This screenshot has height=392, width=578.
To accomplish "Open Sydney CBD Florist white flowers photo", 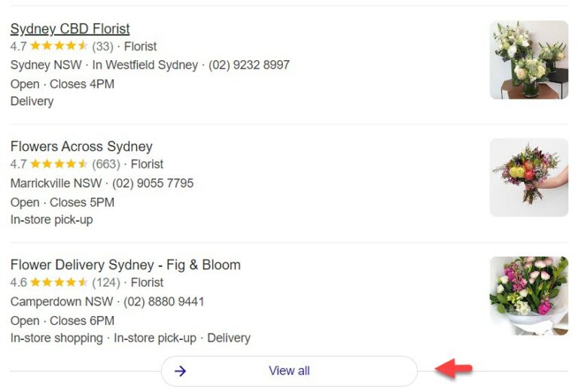I will pyautogui.click(x=528, y=60).
